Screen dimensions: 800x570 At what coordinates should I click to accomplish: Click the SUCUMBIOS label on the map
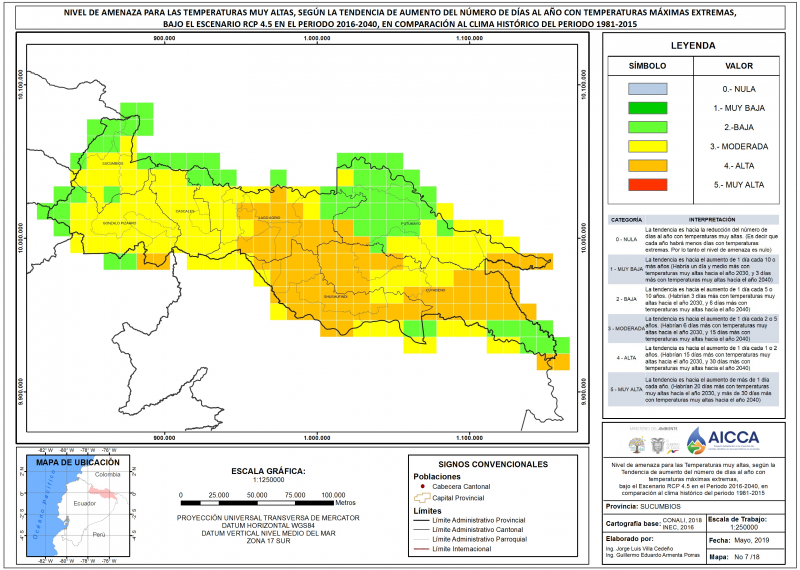click(113, 163)
